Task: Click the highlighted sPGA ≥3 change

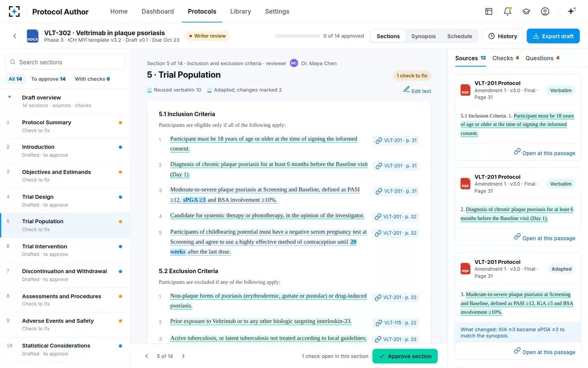Action: pyautogui.click(x=194, y=200)
